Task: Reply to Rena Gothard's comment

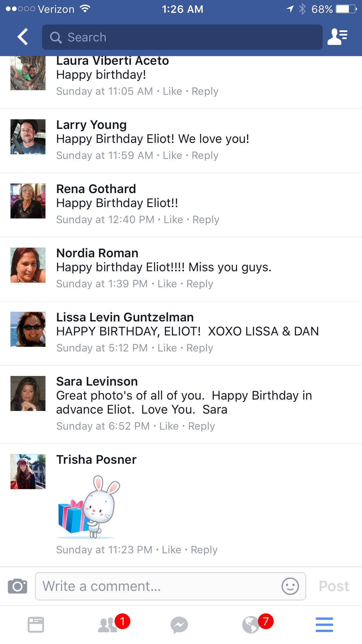Action: pyautogui.click(x=206, y=220)
